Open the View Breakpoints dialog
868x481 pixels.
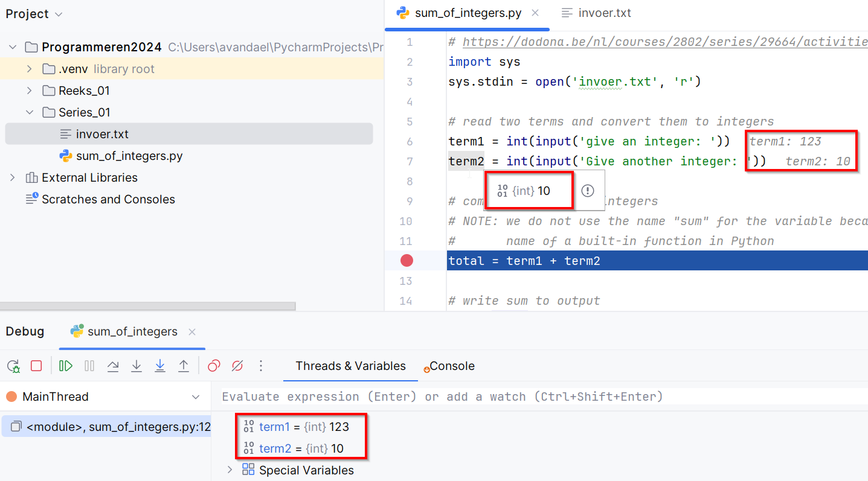click(213, 366)
